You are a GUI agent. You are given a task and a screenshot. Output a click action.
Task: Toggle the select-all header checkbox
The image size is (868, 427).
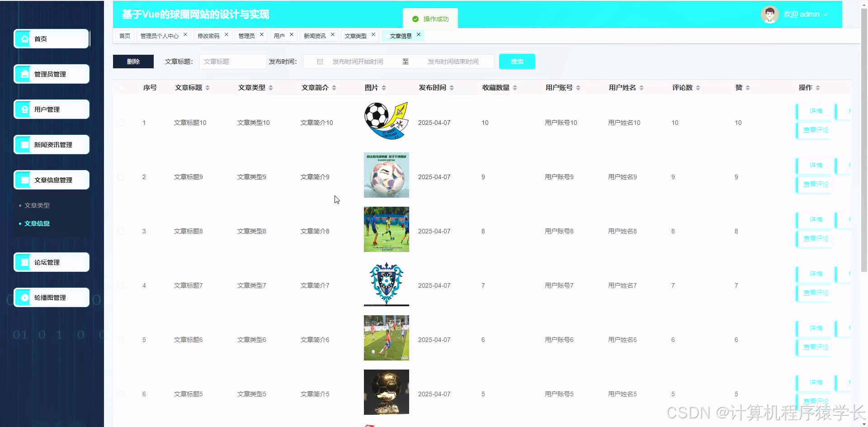coord(122,88)
